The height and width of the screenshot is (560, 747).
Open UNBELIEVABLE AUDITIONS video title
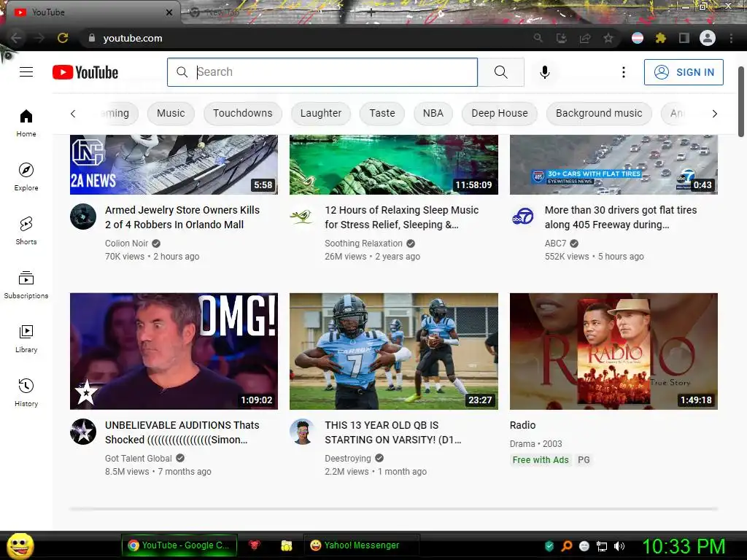(x=182, y=432)
